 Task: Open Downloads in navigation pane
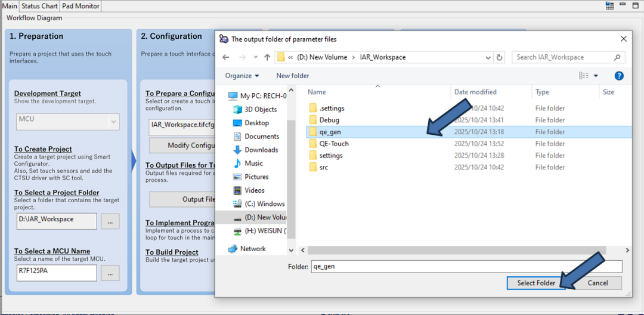[261, 150]
